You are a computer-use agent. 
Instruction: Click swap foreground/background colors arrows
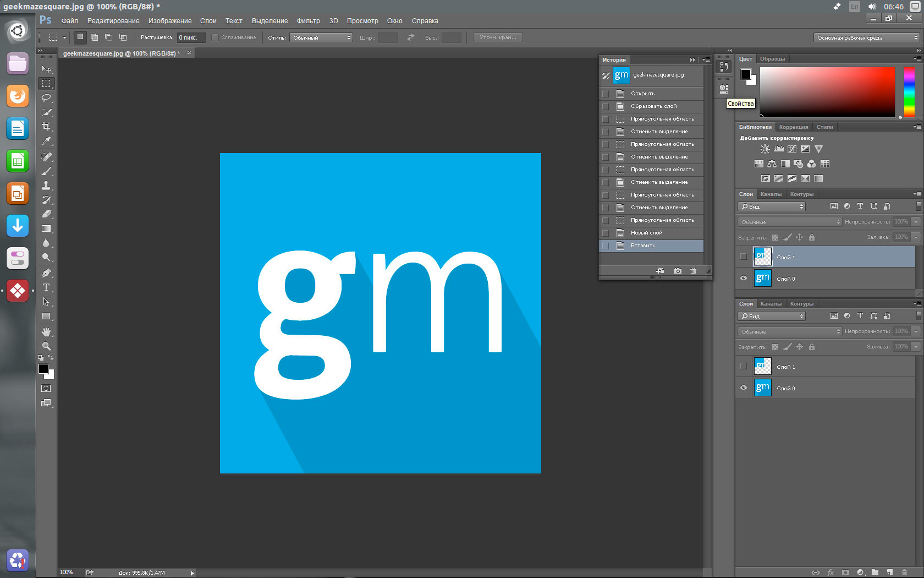click(51, 358)
